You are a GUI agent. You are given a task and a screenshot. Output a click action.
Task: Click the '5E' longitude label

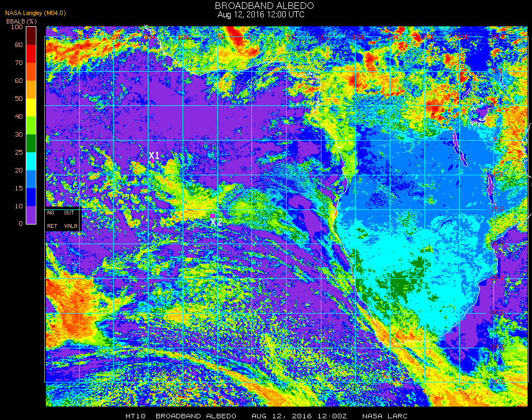pos(291,37)
